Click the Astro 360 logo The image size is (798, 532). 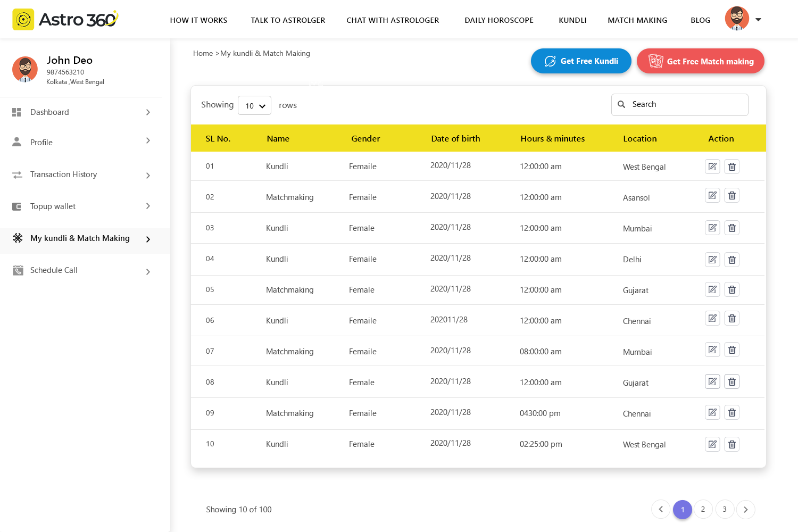click(65, 20)
